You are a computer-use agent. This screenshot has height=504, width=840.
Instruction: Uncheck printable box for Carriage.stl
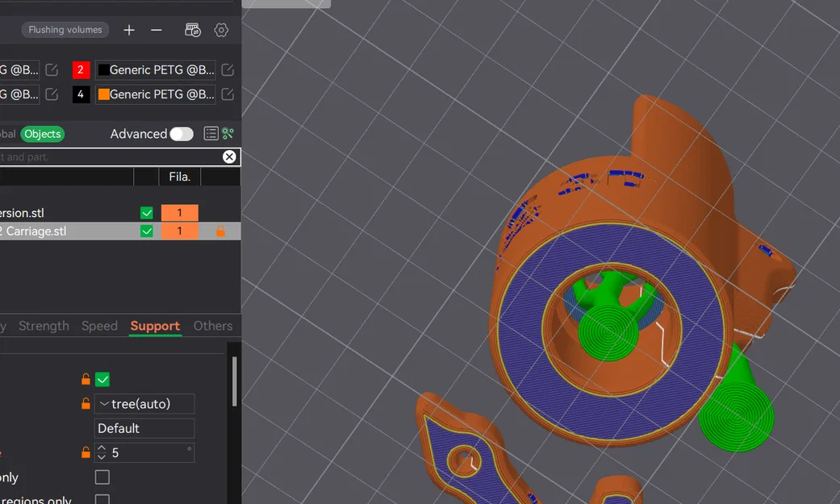147,231
